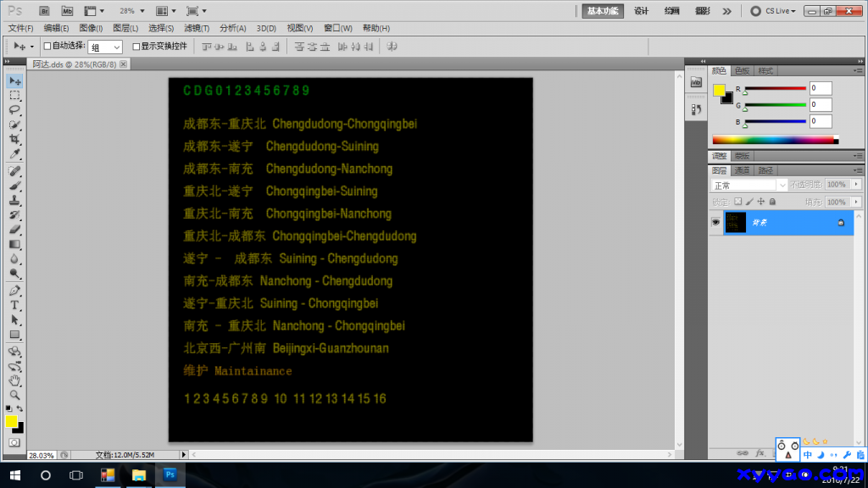Launch Adobe Bridge from the Br icon

click(x=43, y=11)
